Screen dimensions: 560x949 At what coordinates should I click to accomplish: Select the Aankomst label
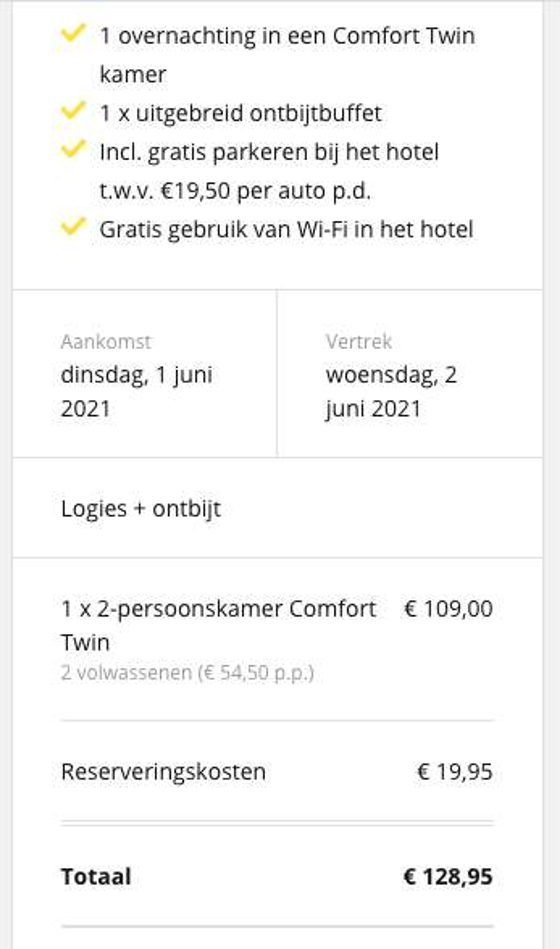pyautogui.click(x=106, y=342)
